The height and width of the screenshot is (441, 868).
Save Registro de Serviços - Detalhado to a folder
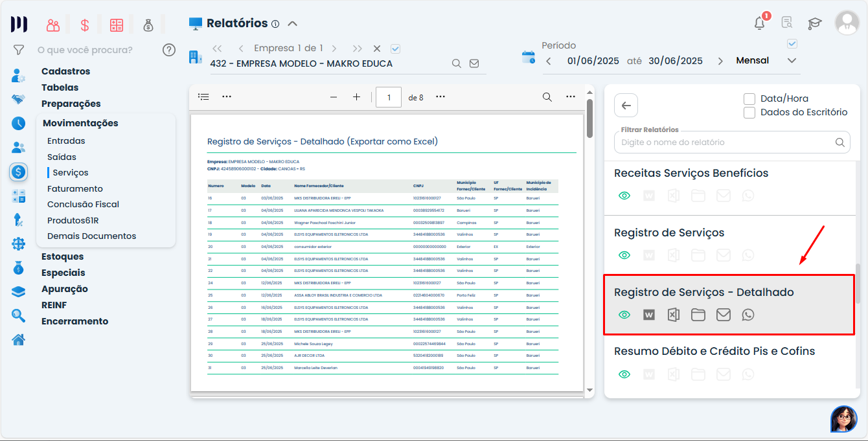pos(698,315)
